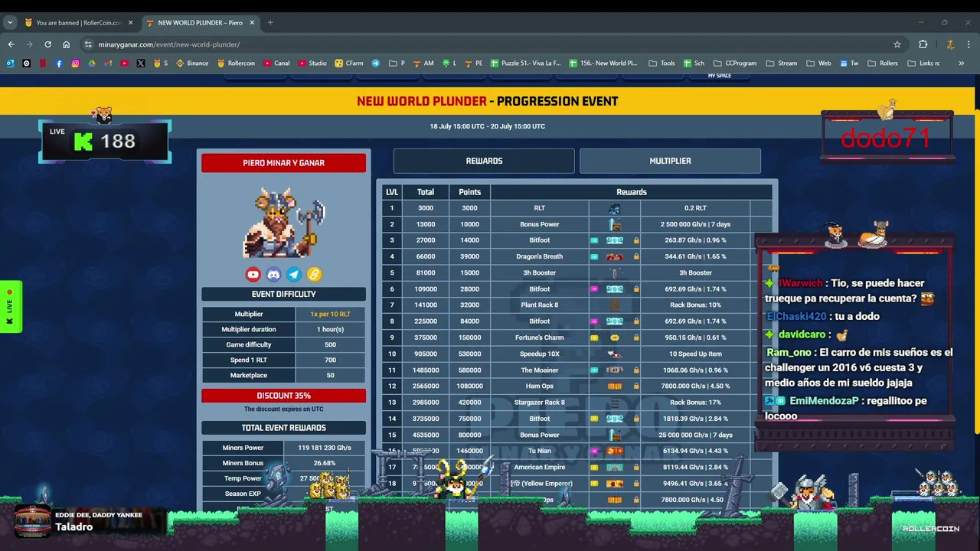Open the Facebook bookmark icon

(x=59, y=64)
